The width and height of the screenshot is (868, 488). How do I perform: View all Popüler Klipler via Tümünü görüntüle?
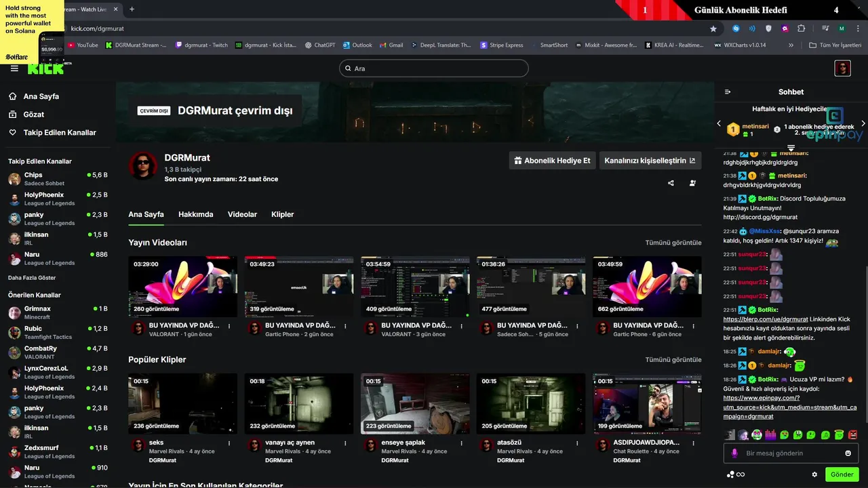pos(673,360)
